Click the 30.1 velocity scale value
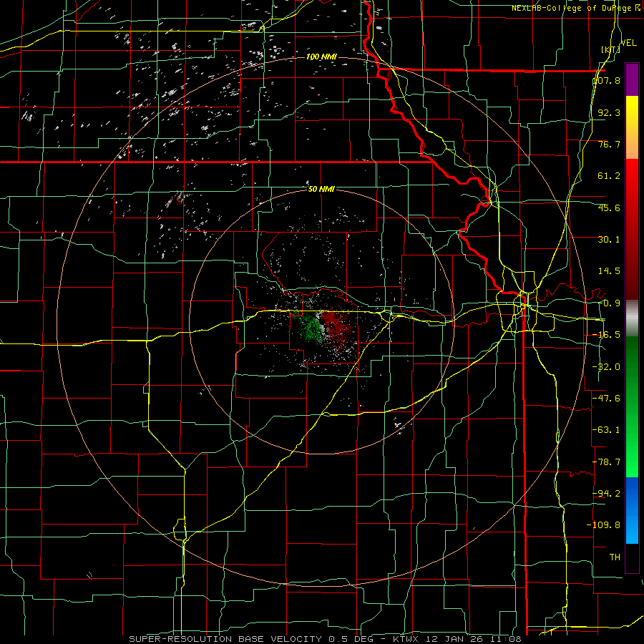The width and height of the screenshot is (644, 644). coord(609,240)
